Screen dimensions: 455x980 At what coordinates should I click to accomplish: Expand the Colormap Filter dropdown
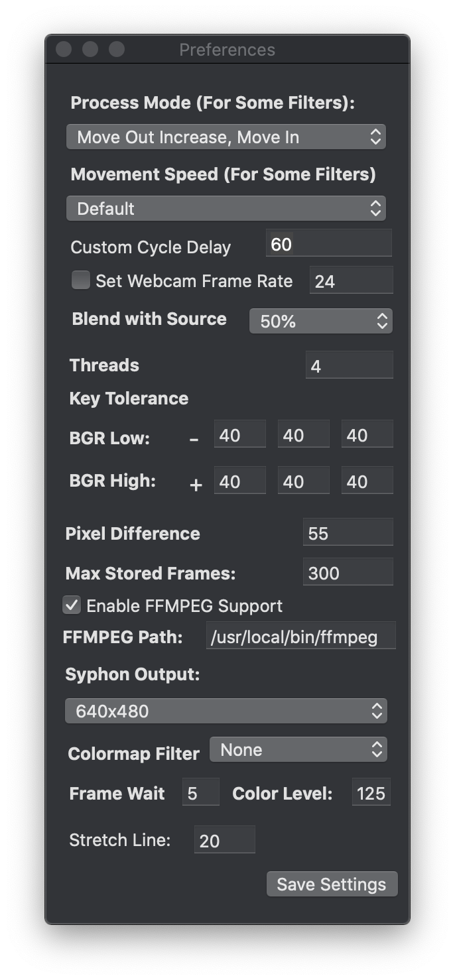tap(298, 750)
